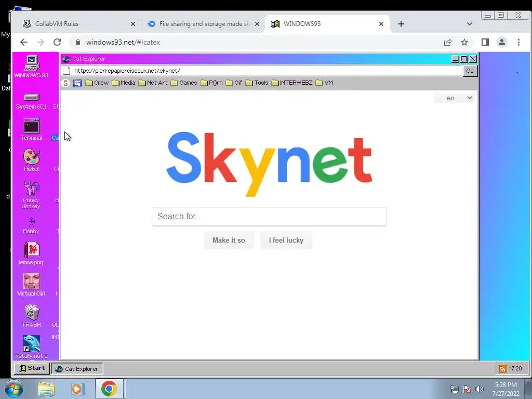The height and width of the screenshot is (399, 532).
Task: Open the lenna.png file icon
Action: tap(31, 254)
